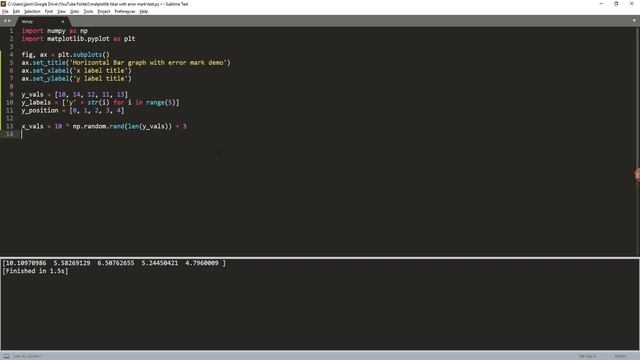Place cursor on 'import numpy as np' line
Image resolution: width=640 pixels, height=360 pixels.
coord(55,31)
